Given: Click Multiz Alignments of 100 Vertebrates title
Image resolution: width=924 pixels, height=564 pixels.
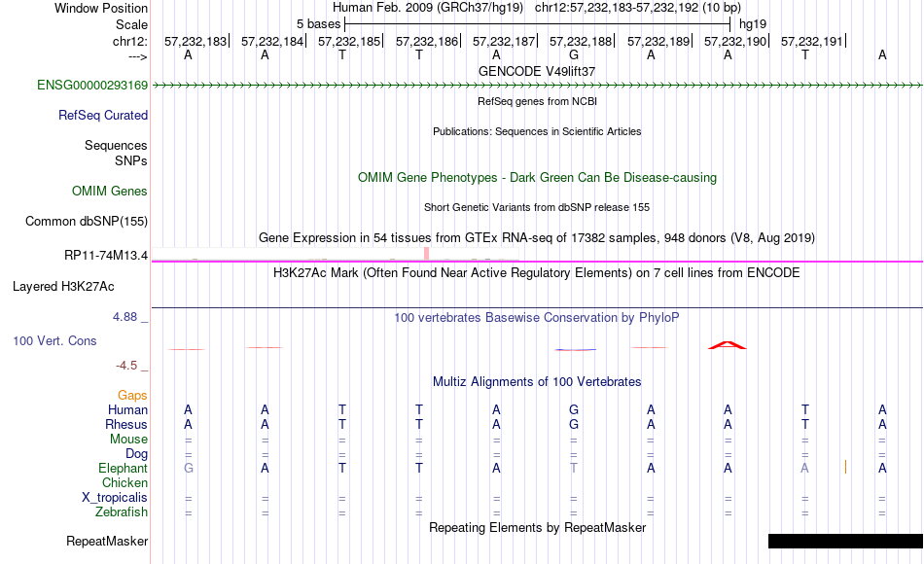Looking at the screenshot, I should [537, 382].
